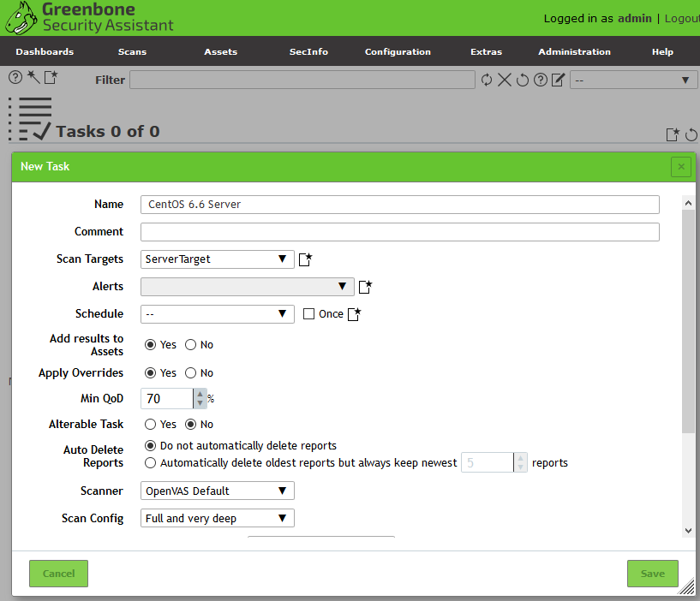Click the Save button

coord(653,574)
